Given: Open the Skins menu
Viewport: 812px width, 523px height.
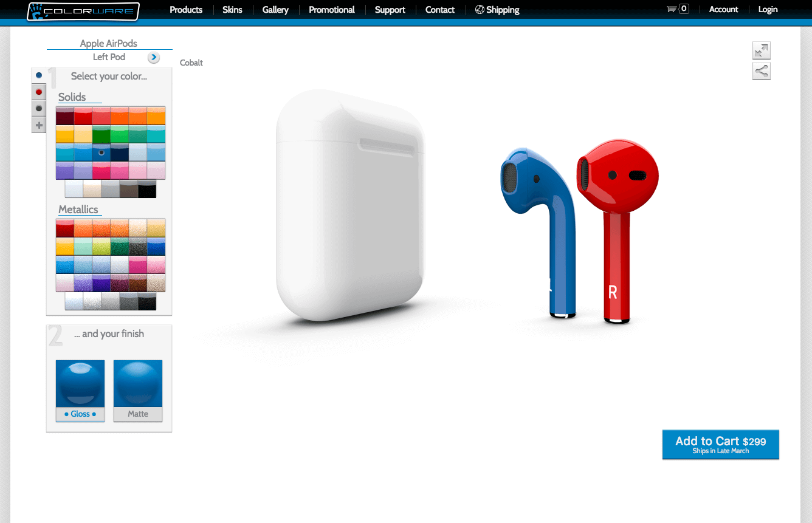Looking at the screenshot, I should click(232, 10).
